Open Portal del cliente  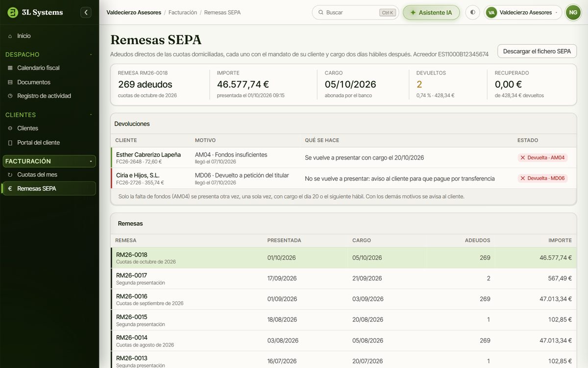(49, 142)
